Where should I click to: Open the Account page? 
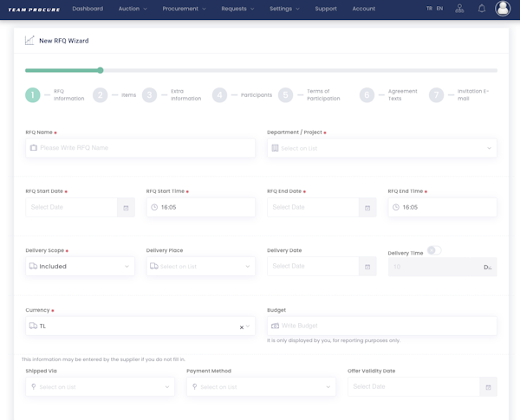tap(364, 9)
